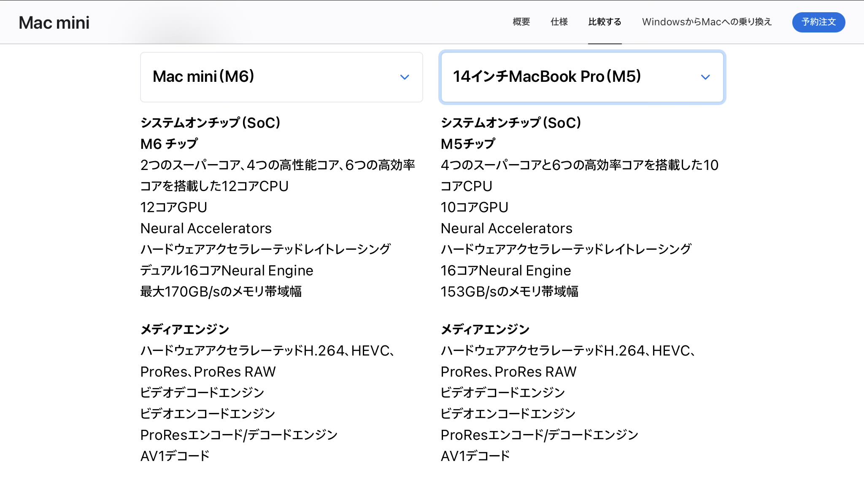Click ビデオデコードエンジン in the MacBook Pro column
Image resolution: width=864 pixels, height=504 pixels.
[x=503, y=393]
